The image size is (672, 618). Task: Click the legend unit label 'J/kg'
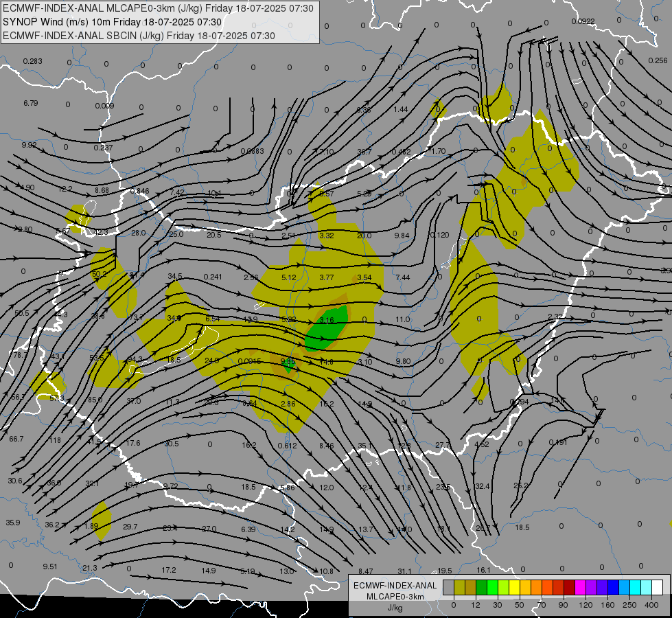395,608
